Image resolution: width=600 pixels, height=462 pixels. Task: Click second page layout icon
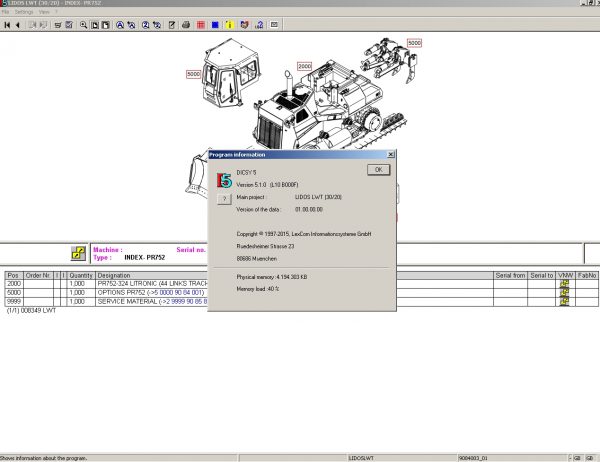coord(105,25)
